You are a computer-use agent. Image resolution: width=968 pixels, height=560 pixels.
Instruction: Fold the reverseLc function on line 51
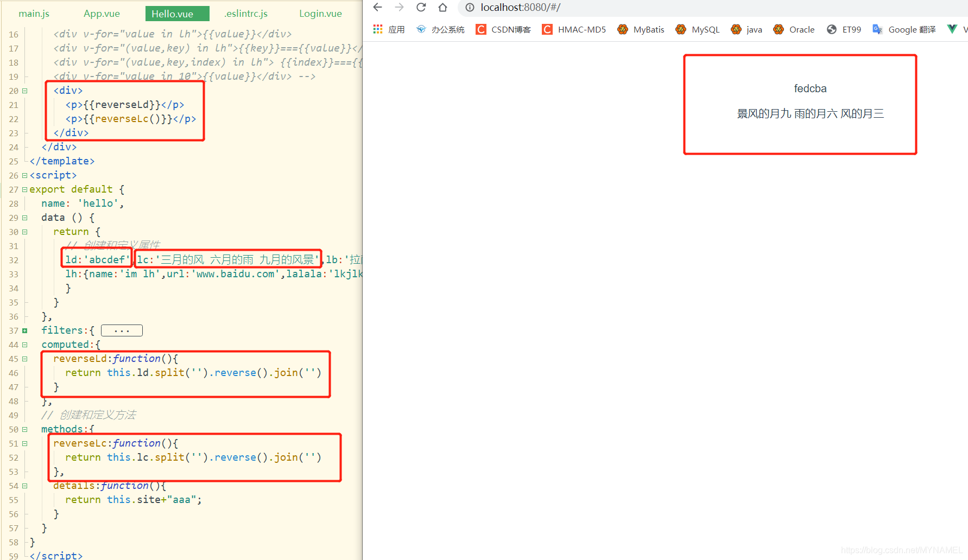click(x=24, y=443)
